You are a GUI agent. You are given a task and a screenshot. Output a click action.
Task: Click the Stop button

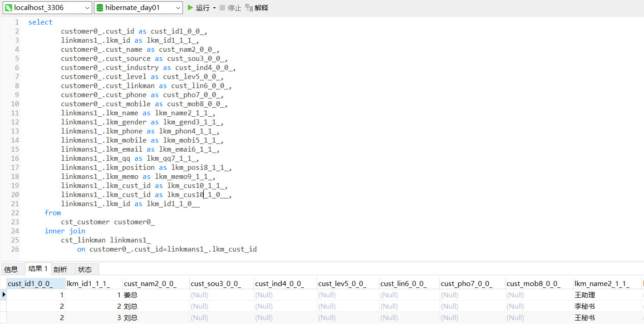click(x=231, y=8)
